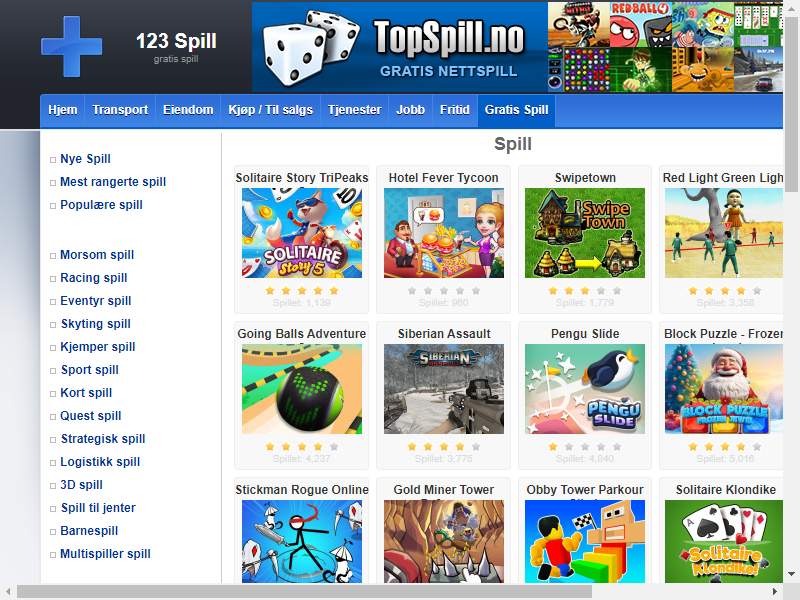
Task: Click the Solitaire Klondike card thumbnail
Action: [x=723, y=541]
